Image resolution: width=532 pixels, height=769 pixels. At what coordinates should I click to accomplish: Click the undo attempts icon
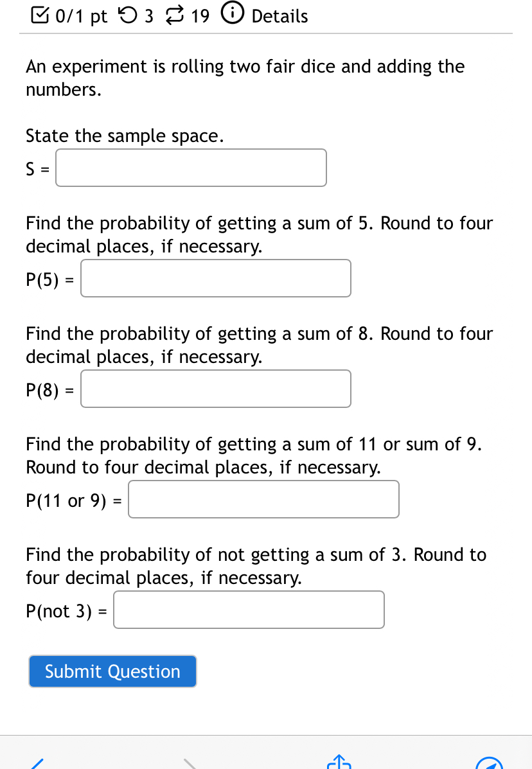(x=126, y=16)
